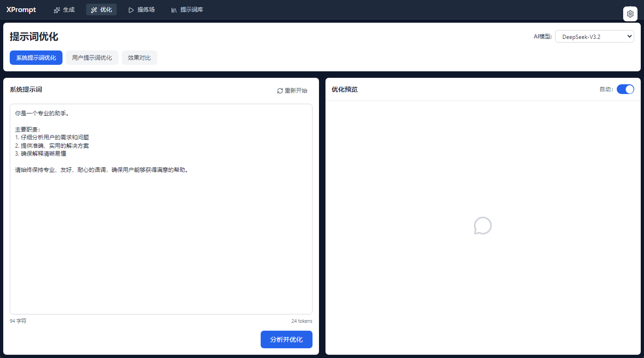The height and width of the screenshot is (358, 644).
Task: Click the 提示词优化 page heading
Action: coord(34,37)
